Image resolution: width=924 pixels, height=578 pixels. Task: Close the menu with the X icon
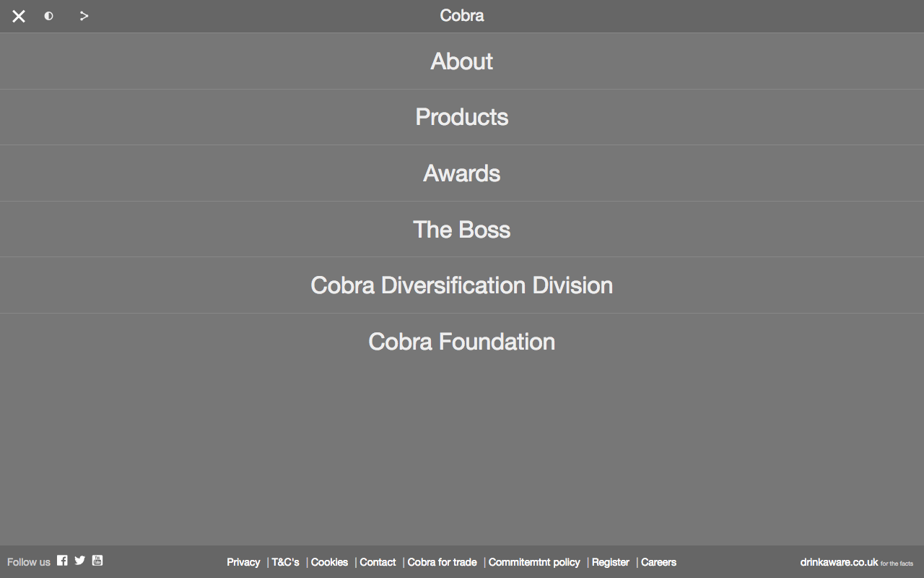tap(19, 16)
